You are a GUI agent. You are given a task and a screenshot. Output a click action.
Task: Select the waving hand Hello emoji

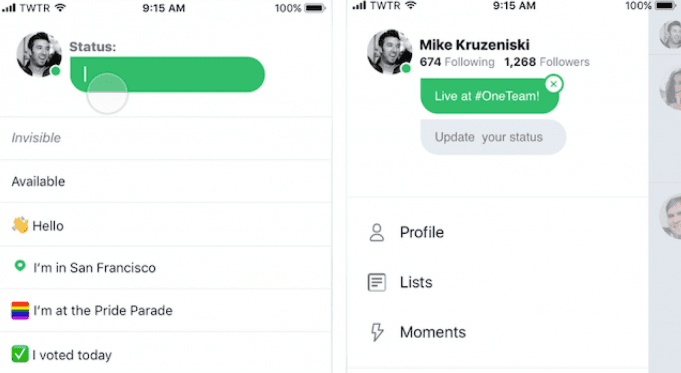(20, 225)
